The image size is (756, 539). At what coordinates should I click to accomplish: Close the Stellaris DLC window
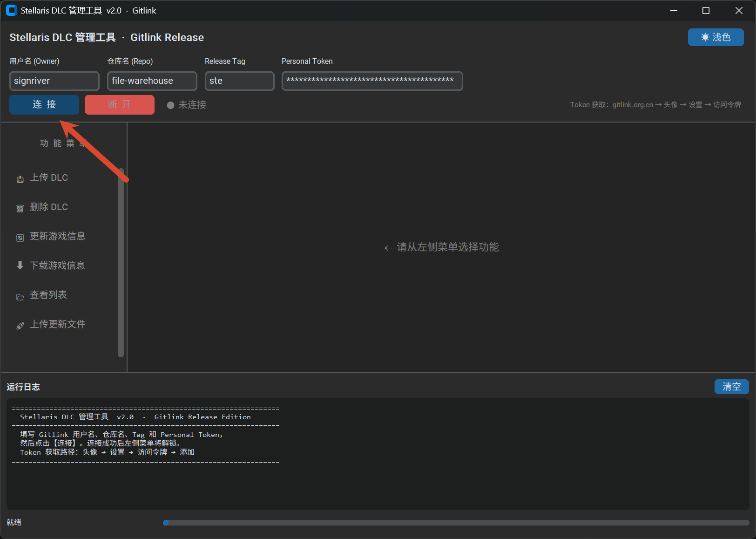coord(739,10)
